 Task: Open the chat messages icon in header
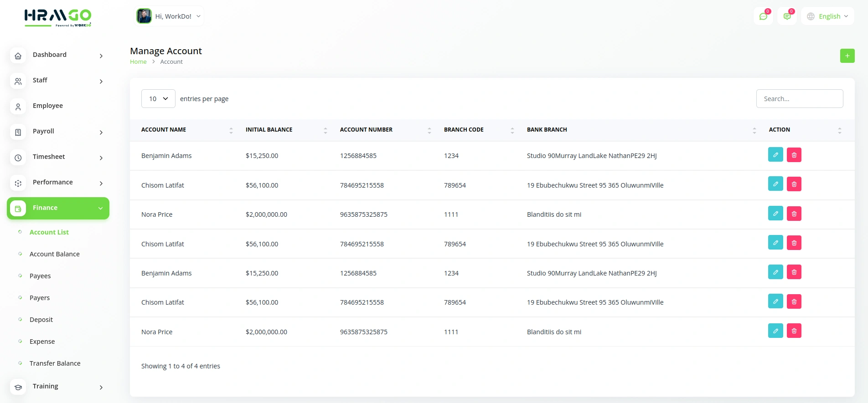(763, 16)
